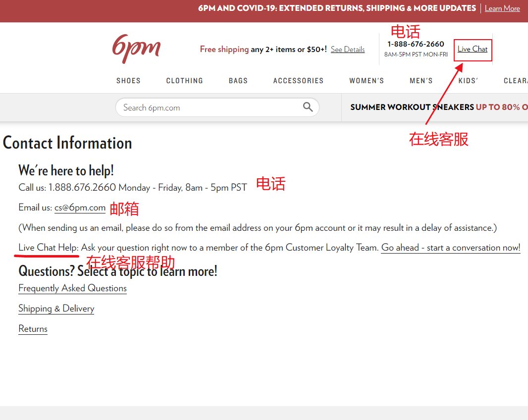The width and height of the screenshot is (528, 420).
Task: Click '8AM-5PM PST MON-FRI' hours text
Action: pyautogui.click(x=416, y=54)
